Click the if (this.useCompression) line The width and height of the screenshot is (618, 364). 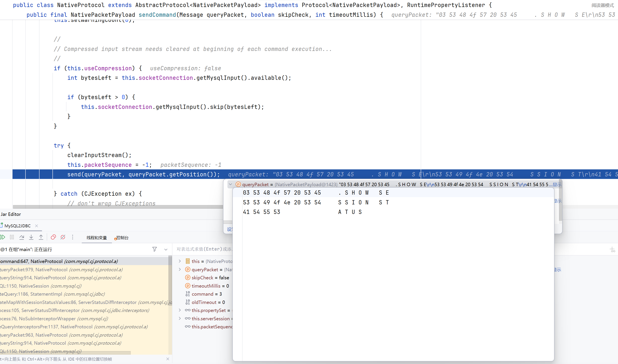tap(98, 68)
